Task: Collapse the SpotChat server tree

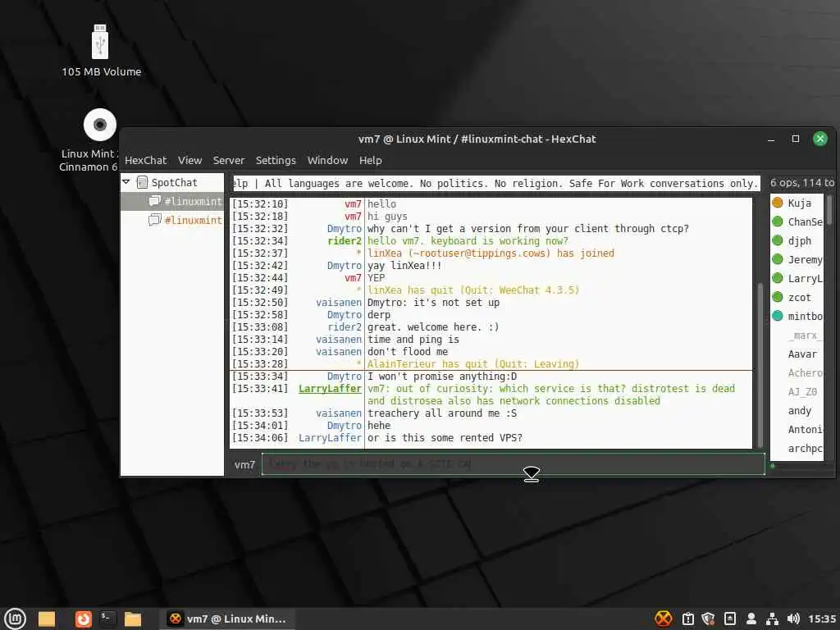Action: click(126, 182)
